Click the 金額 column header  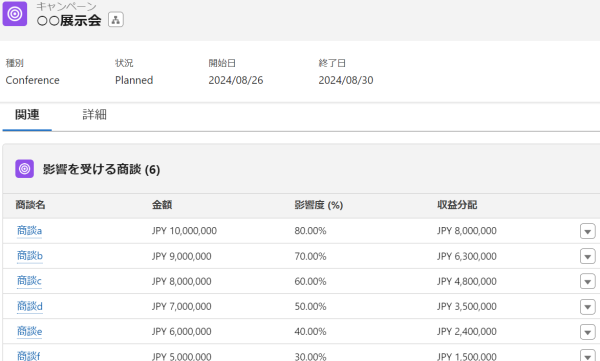click(x=162, y=205)
